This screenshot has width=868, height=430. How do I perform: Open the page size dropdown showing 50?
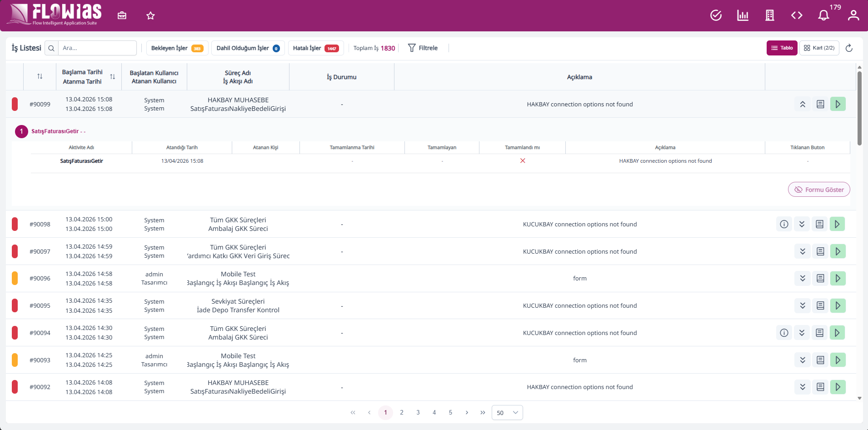point(507,413)
